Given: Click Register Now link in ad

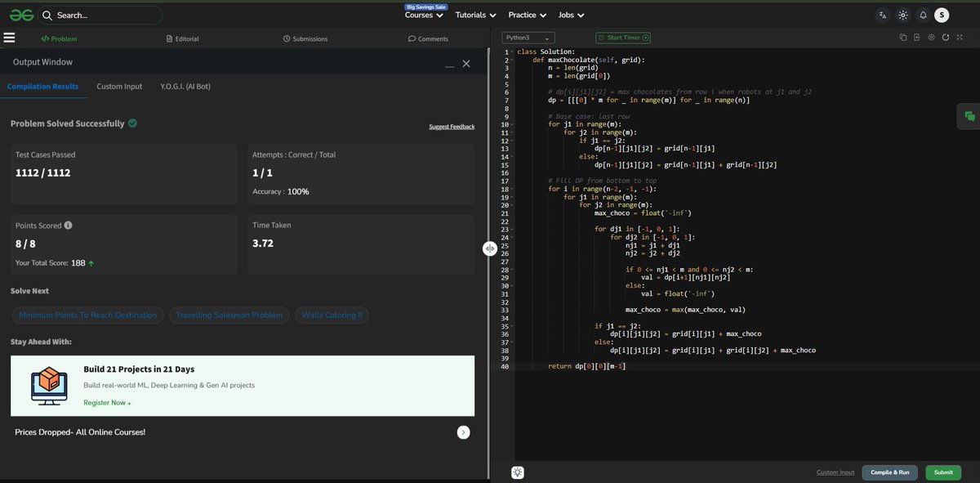Looking at the screenshot, I should click(x=107, y=403).
